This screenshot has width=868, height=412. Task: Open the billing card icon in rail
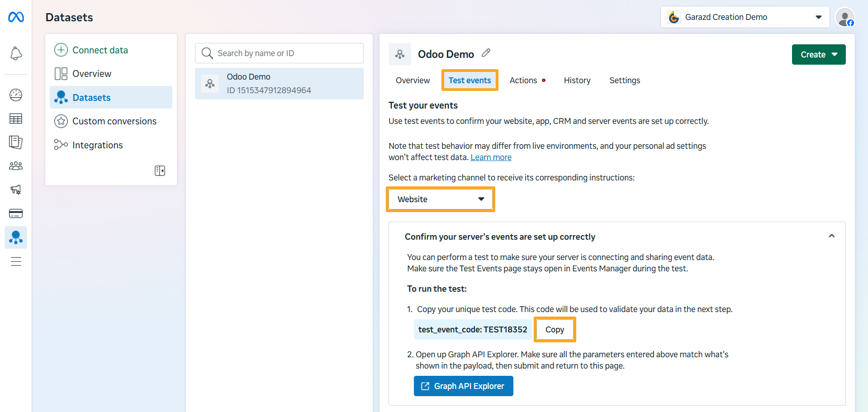tap(16, 213)
